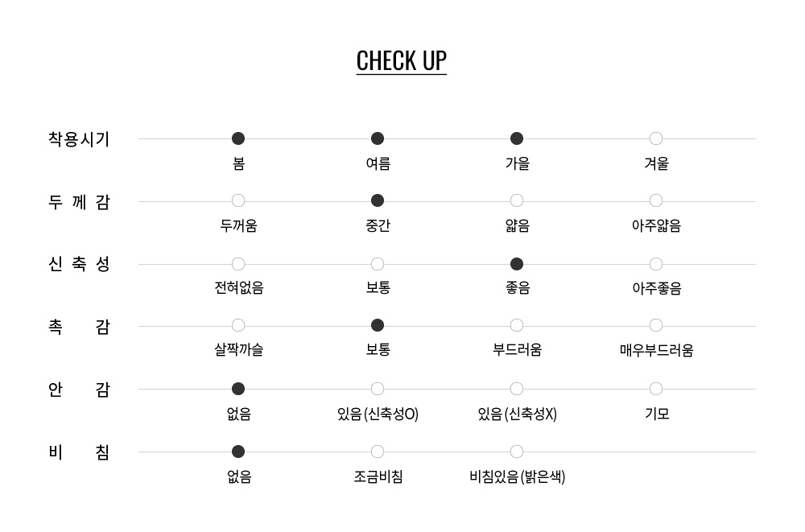Click the CHECK UP heading
This screenshot has height=532, width=805.
(x=402, y=61)
